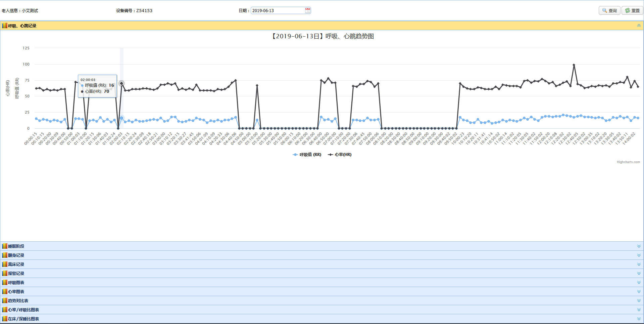Open the date picker calendar icon
644x324 pixels.
pyautogui.click(x=307, y=10)
